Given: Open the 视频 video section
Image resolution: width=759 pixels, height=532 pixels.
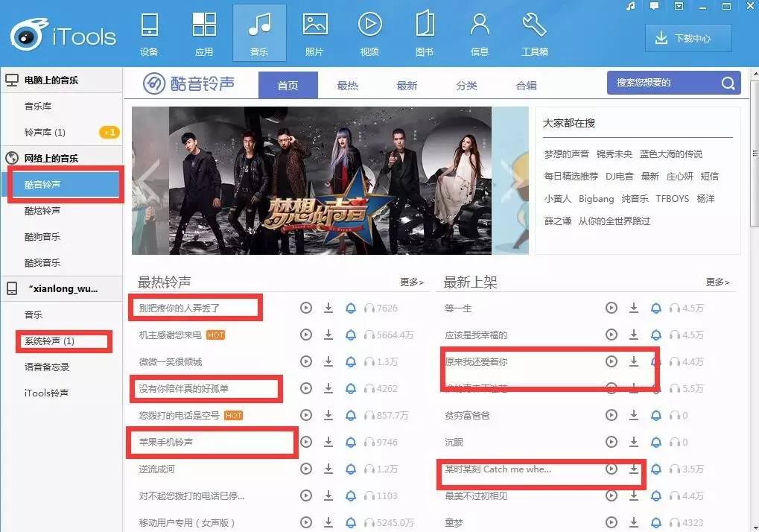Looking at the screenshot, I should coord(370,34).
